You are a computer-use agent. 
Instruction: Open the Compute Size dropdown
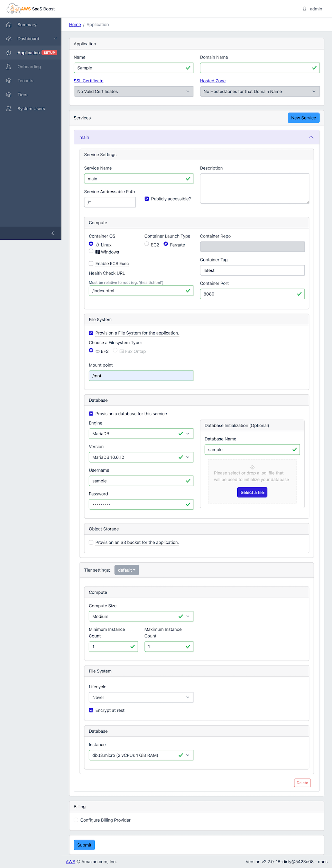[x=141, y=616]
